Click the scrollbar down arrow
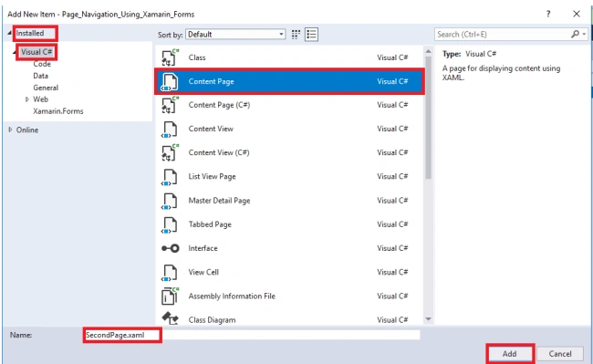593x364 pixels. pos(429,319)
